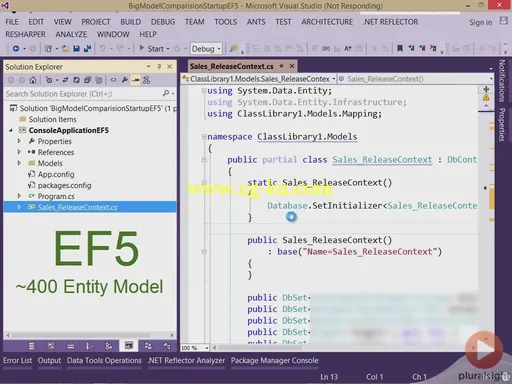The height and width of the screenshot is (384, 512).
Task: Click the Open File toolbar icon
Action: (65, 49)
